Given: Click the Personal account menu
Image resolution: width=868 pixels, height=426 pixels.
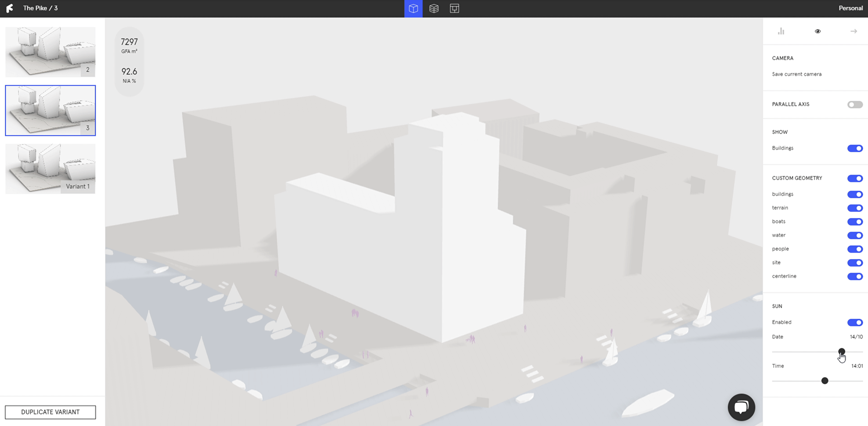Looking at the screenshot, I should [x=850, y=8].
